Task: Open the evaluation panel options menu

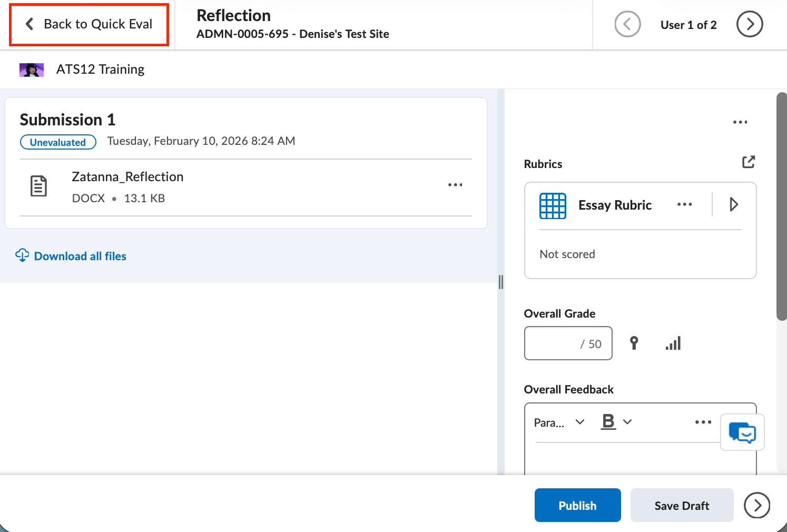Action: 740,122
